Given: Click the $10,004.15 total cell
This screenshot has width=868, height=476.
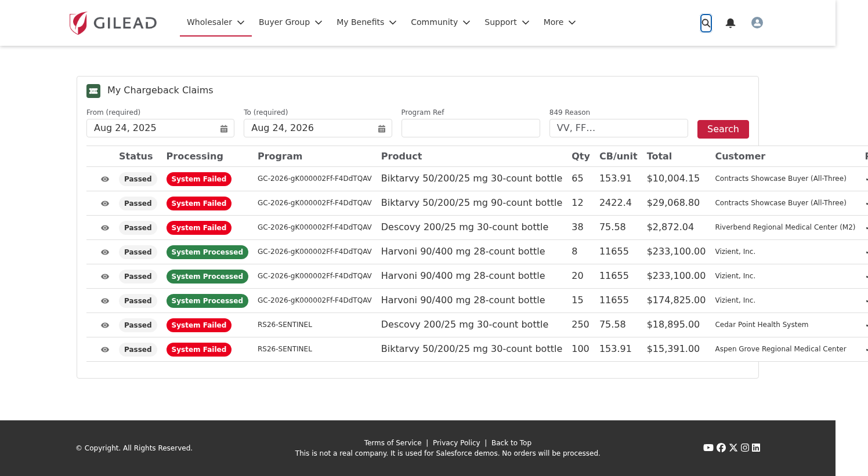Looking at the screenshot, I should (673, 179).
